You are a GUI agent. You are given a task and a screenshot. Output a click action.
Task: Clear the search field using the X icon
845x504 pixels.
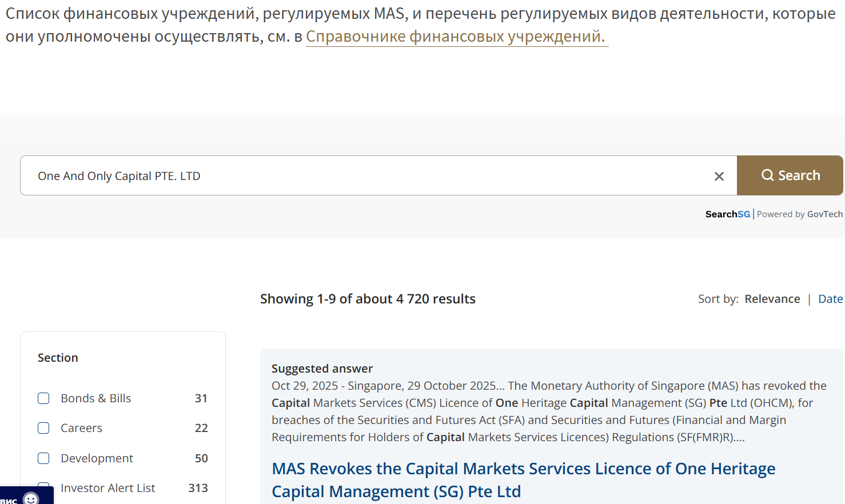pyautogui.click(x=719, y=176)
